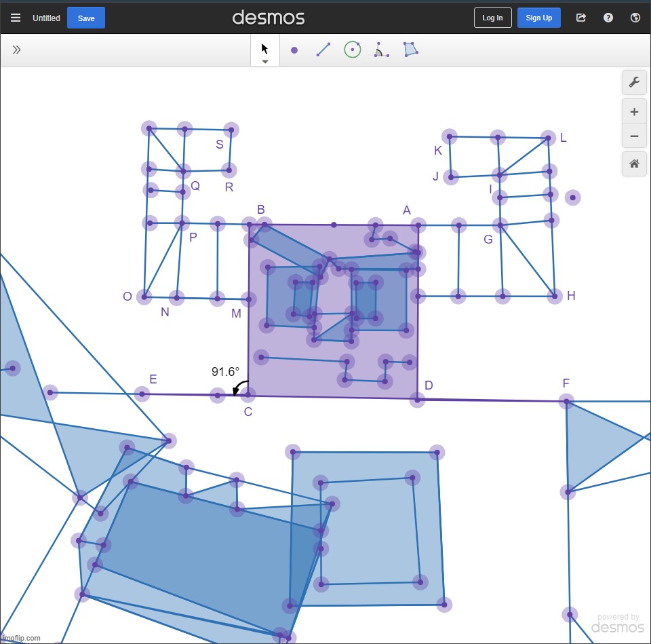Click the desmos logo in header
The width and height of the screenshot is (651, 644).
pyautogui.click(x=269, y=18)
